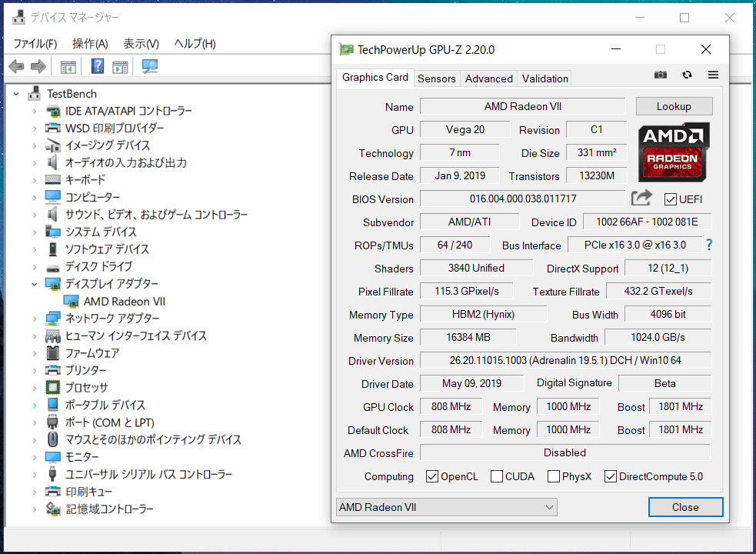756x554 pixels.
Task: Select the ポート (COM と LPT) tree item
Action: tap(109, 422)
